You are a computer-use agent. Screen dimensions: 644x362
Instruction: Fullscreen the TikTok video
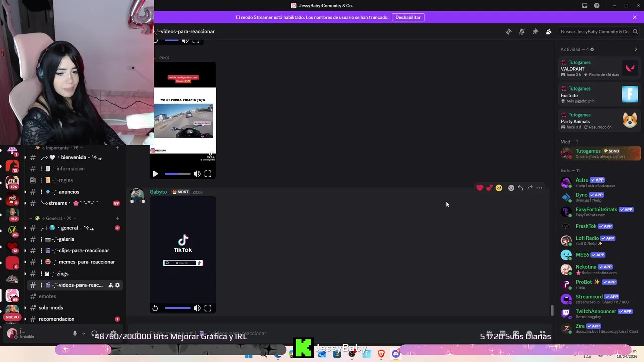point(208,308)
